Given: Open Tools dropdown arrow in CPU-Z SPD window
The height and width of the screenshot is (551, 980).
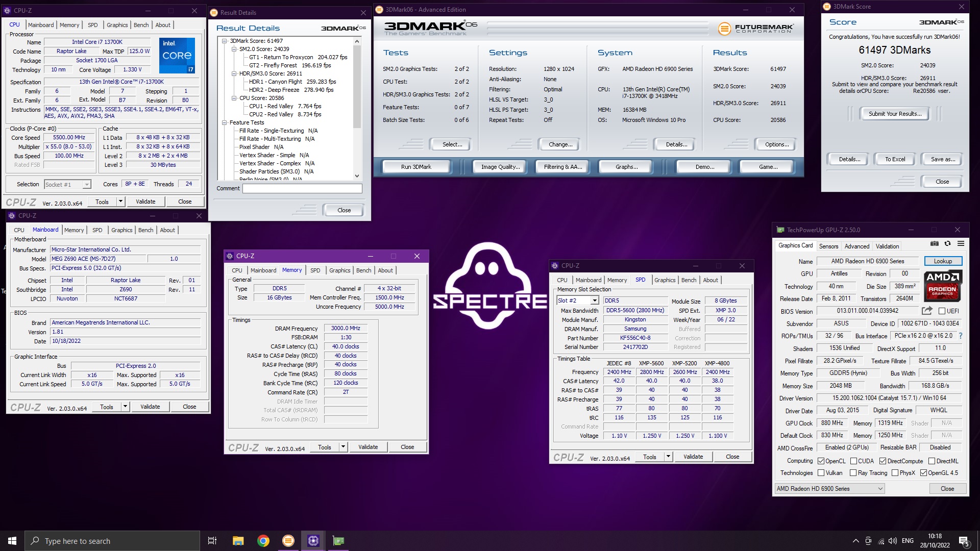Looking at the screenshot, I should point(668,457).
